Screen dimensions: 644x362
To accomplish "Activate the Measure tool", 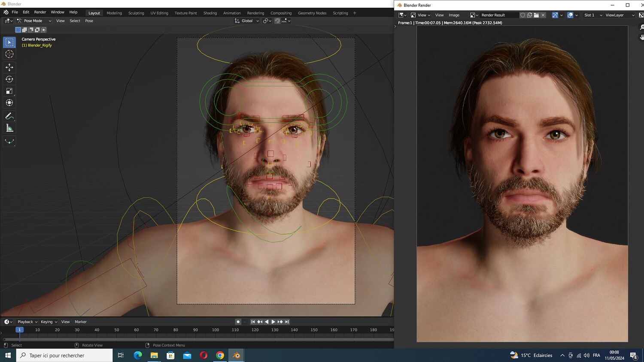I will point(9,128).
